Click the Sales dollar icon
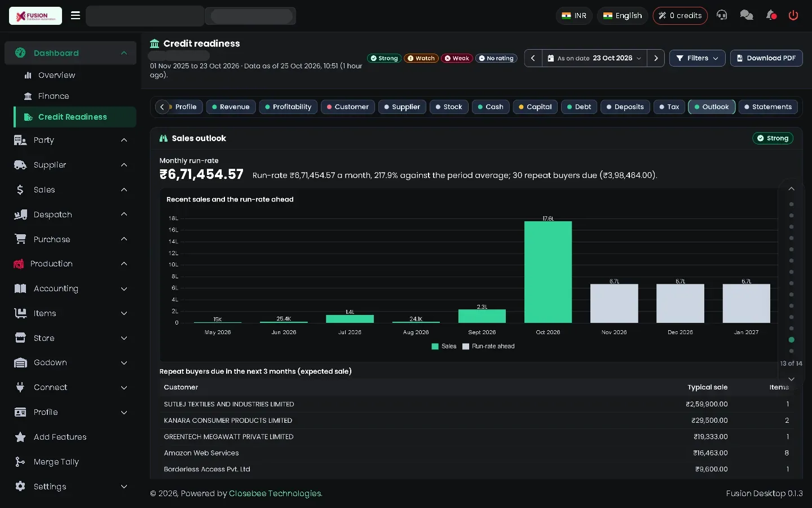 tap(20, 190)
